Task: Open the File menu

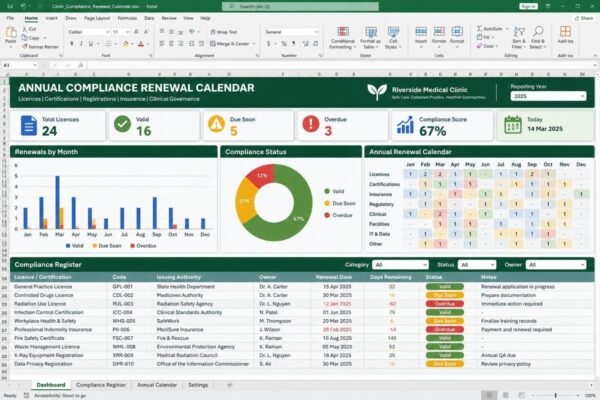Action: [x=10, y=18]
